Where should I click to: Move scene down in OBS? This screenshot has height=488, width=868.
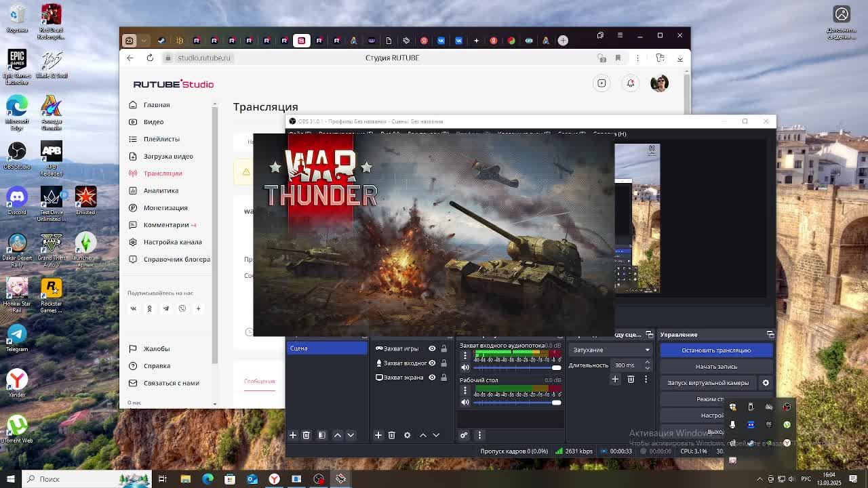[x=351, y=435]
